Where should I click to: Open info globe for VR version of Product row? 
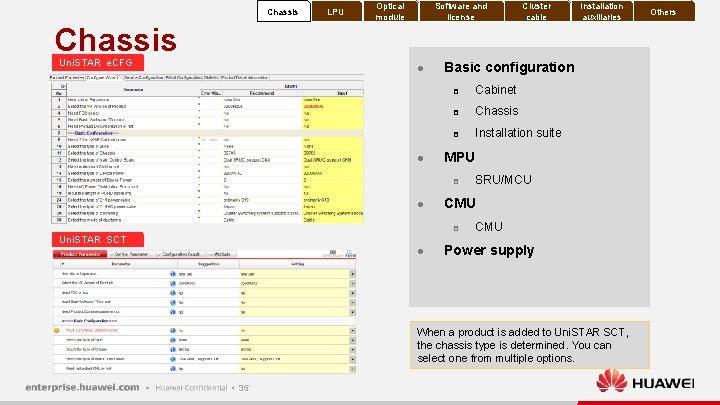[x=173, y=283]
